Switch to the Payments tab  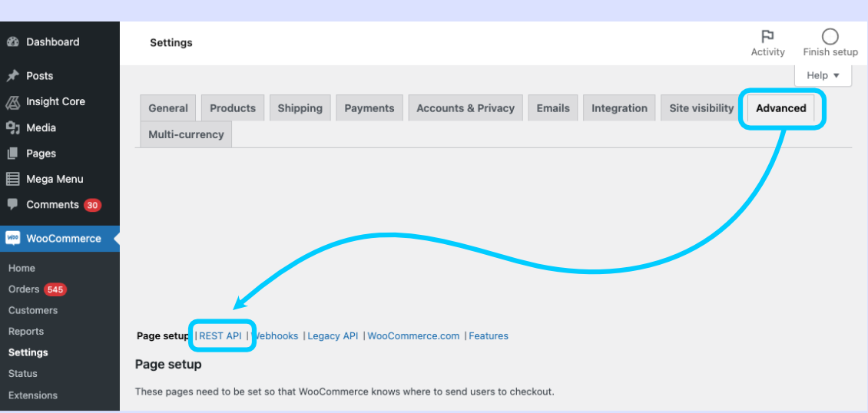click(x=369, y=107)
